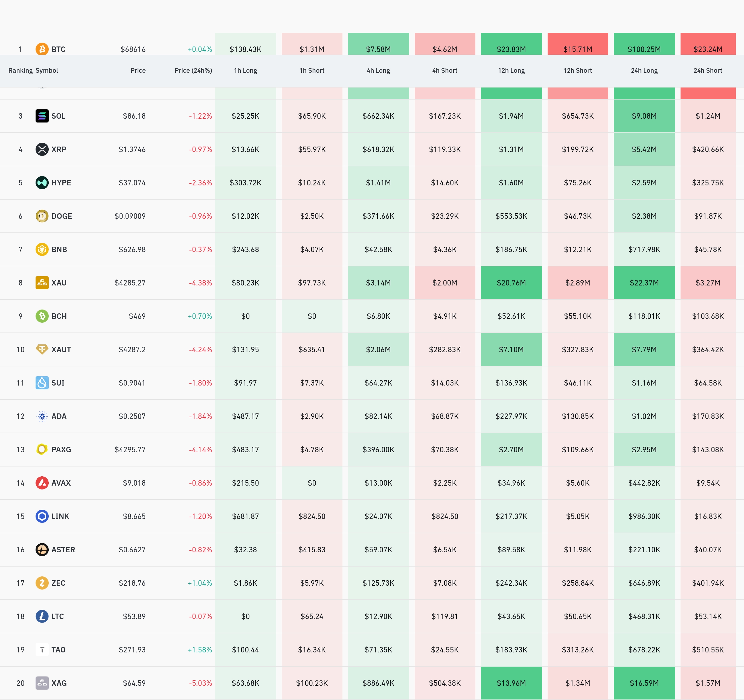Click the Avalanche AVAX icon
This screenshot has width=744, height=700.
coord(42,483)
